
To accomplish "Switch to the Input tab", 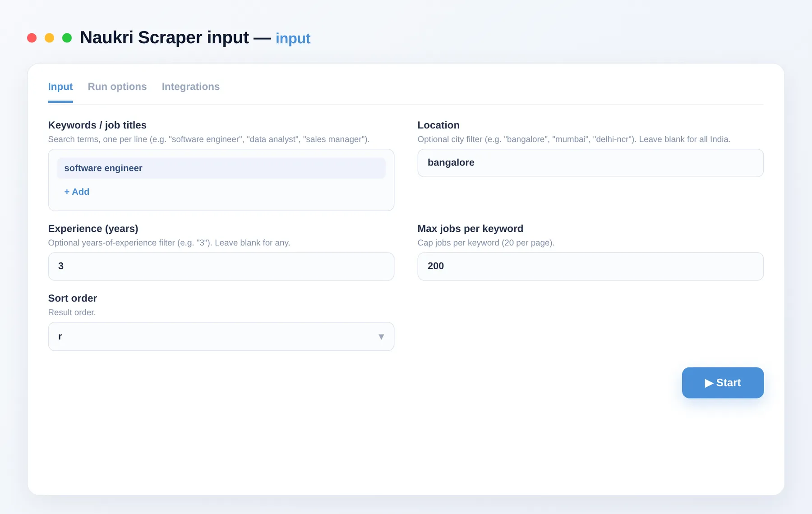I will (x=60, y=87).
